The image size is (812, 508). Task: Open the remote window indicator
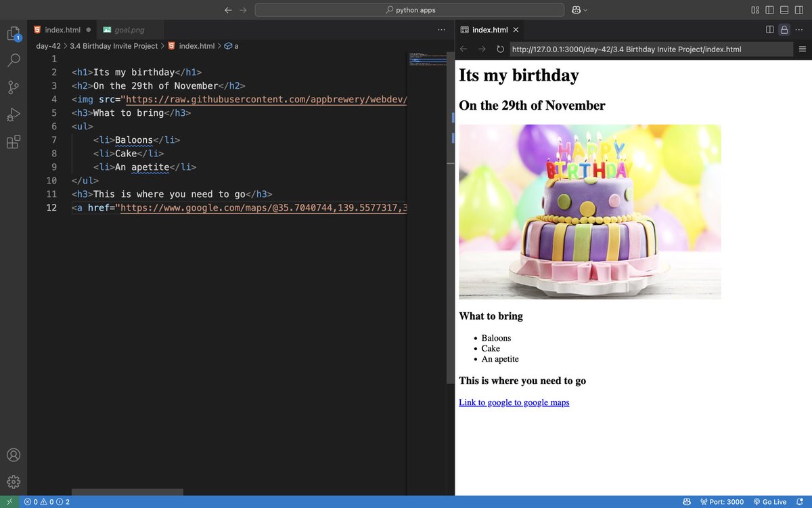pyautogui.click(x=9, y=502)
